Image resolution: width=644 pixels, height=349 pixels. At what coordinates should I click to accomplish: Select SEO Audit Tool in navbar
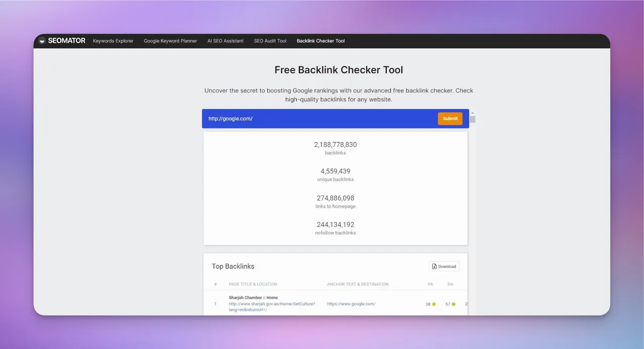(270, 41)
